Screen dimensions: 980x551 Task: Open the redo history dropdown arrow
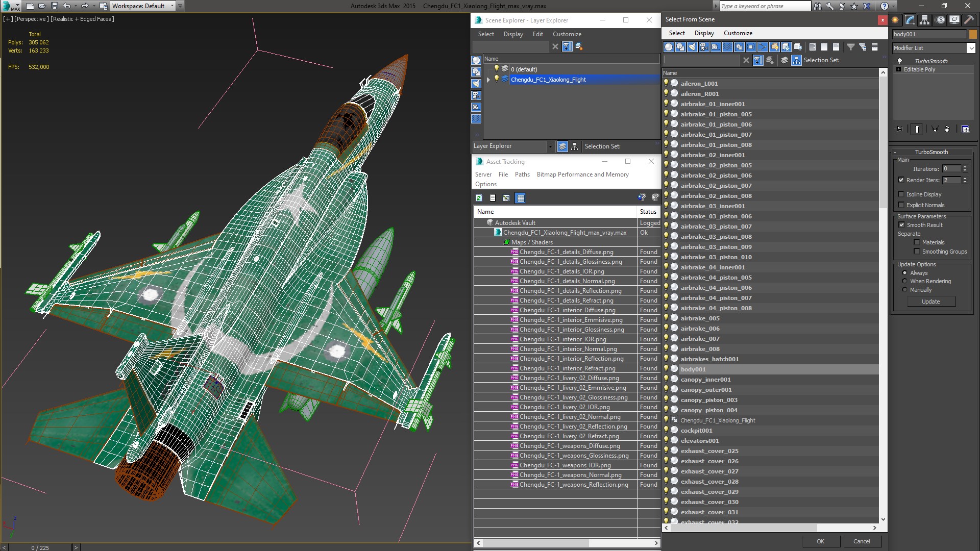tap(94, 6)
